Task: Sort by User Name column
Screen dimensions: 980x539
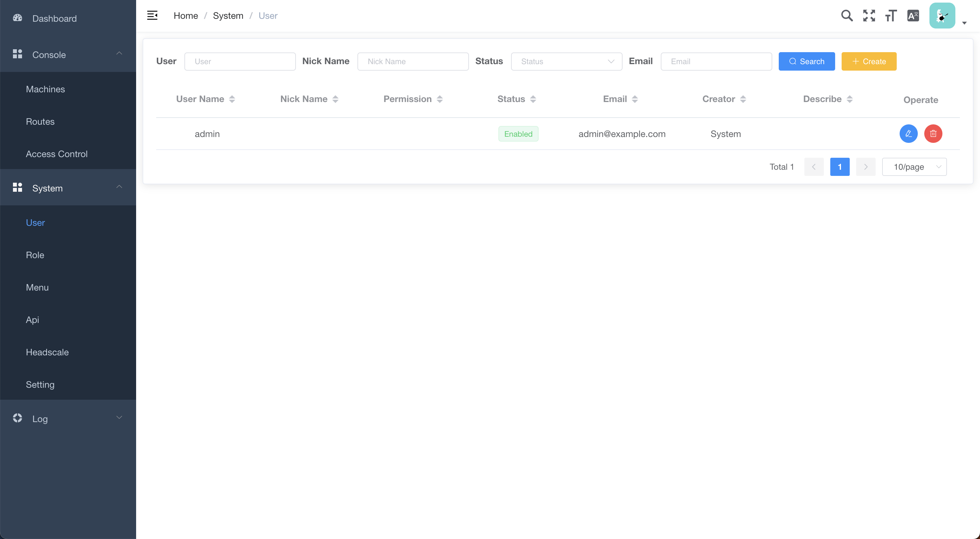Action: tap(232, 99)
